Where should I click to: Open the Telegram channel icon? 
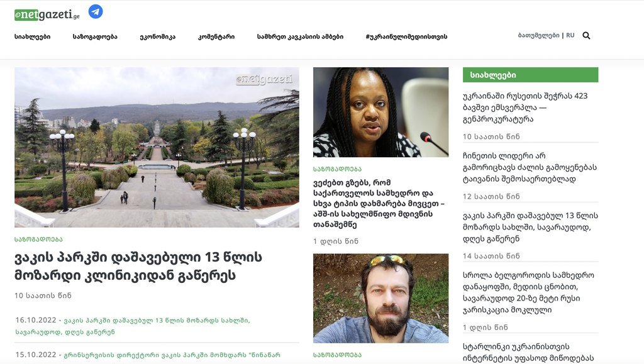(x=96, y=11)
